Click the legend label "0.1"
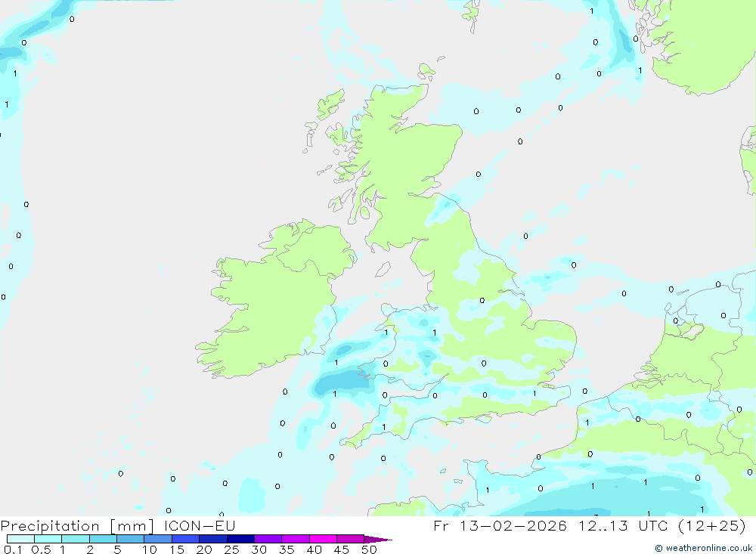 point(13,549)
